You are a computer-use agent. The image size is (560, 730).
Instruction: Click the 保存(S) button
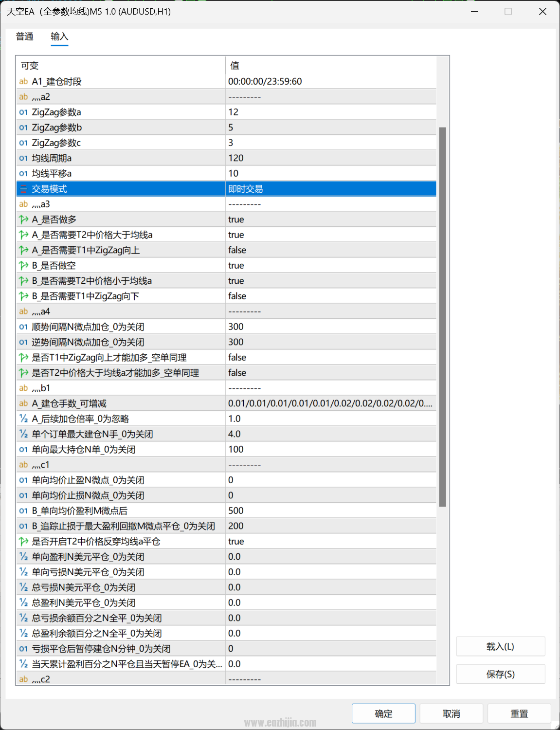pyautogui.click(x=501, y=674)
